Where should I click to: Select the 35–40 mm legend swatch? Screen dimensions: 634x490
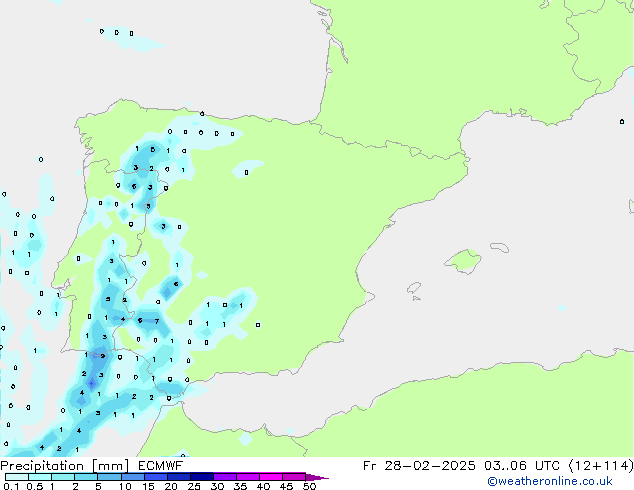(247, 477)
